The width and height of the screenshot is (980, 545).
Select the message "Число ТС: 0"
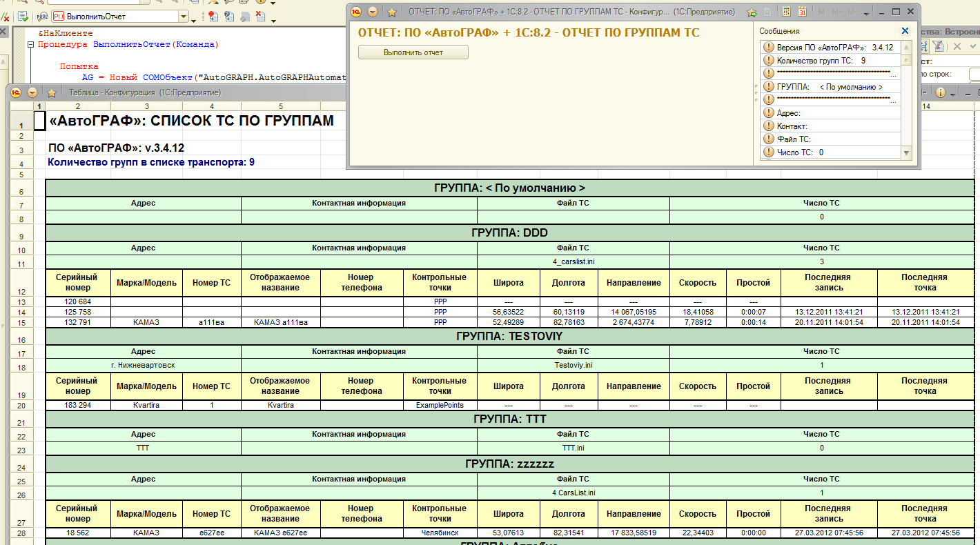click(x=831, y=152)
